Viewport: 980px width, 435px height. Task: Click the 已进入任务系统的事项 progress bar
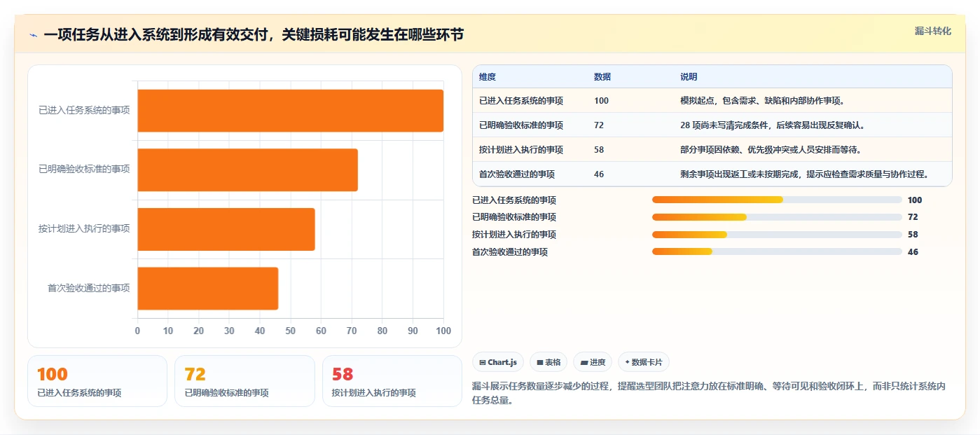777,200
